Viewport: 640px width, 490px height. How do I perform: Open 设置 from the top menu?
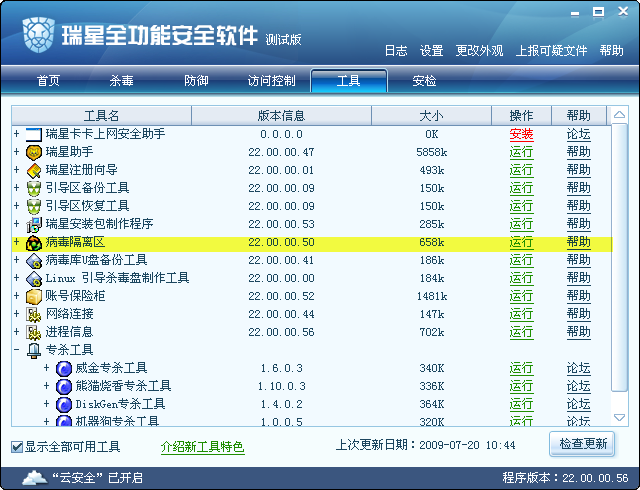coord(431,51)
